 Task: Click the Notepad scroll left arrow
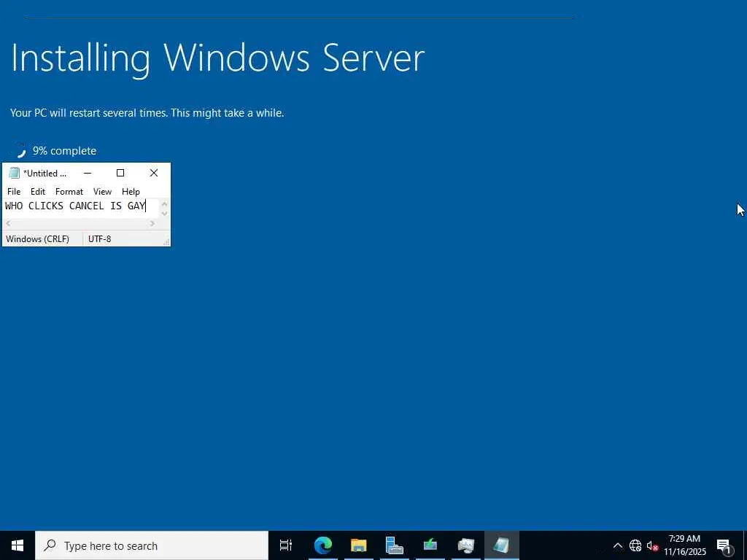tap(8, 223)
